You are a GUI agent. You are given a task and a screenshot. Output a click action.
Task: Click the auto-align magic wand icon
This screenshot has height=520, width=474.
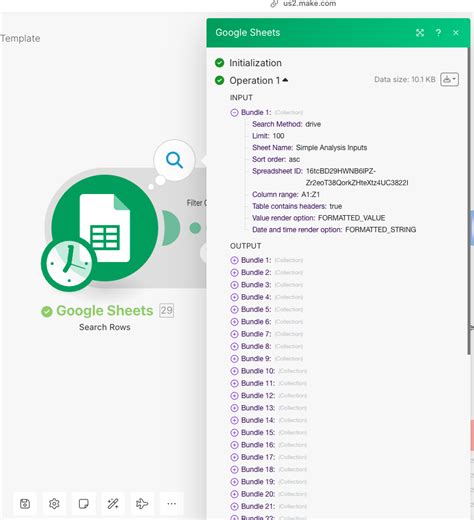point(113,504)
